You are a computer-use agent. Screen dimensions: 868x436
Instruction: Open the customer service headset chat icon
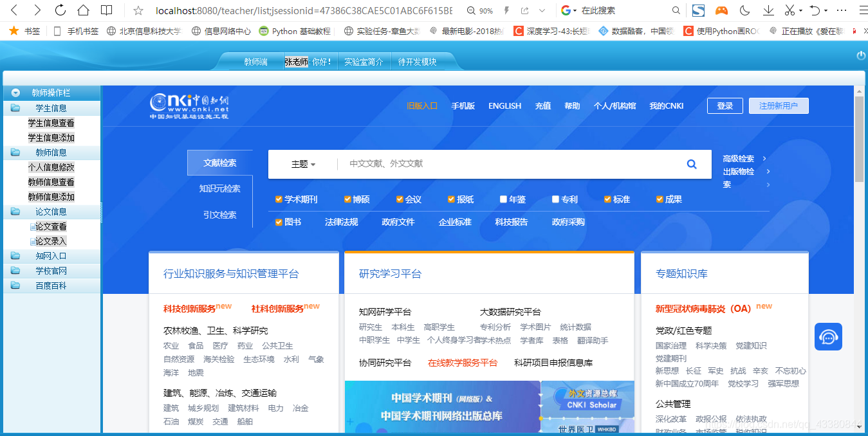[x=828, y=336]
